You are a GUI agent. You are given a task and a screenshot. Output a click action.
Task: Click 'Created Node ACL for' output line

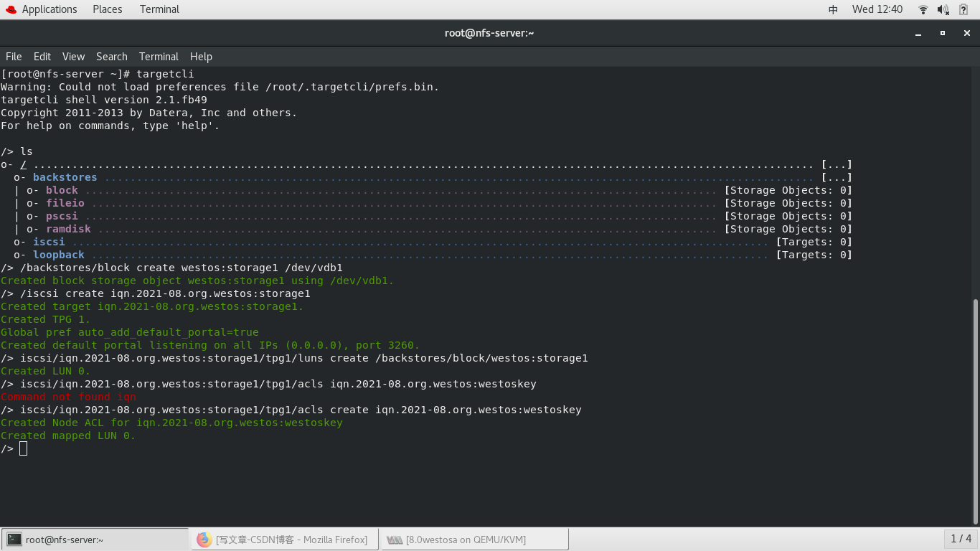[x=171, y=423]
